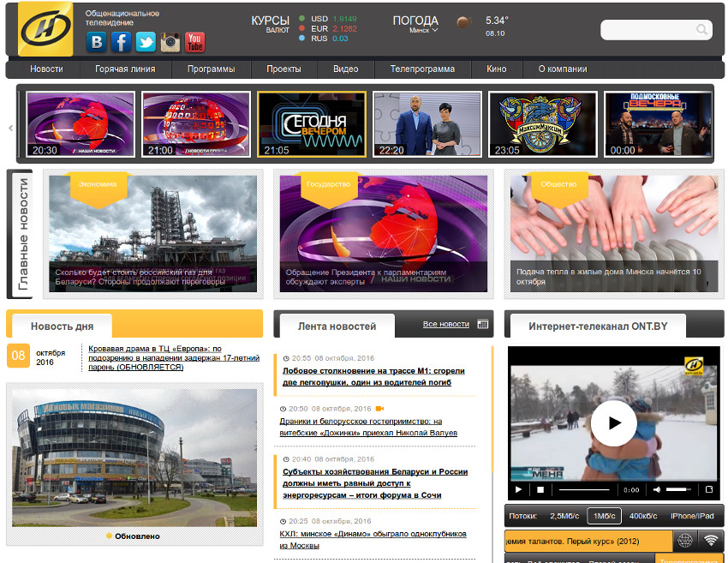Click the globe icon under the player
This screenshot has height=563, width=728.
tap(684, 541)
